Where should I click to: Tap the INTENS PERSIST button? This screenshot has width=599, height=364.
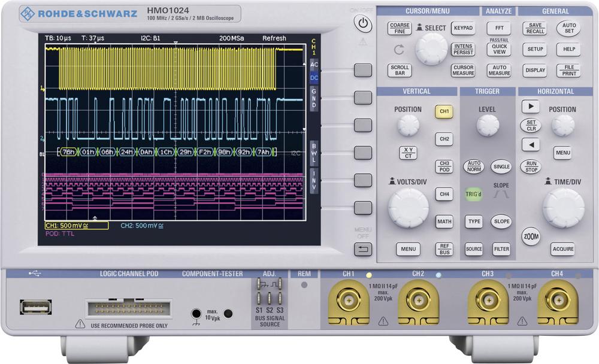(463, 49)
